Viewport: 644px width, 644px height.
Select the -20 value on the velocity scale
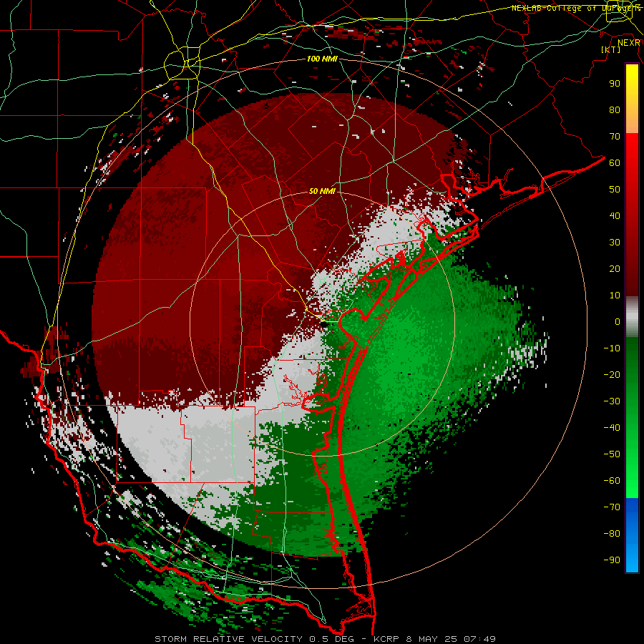point(612,374)
